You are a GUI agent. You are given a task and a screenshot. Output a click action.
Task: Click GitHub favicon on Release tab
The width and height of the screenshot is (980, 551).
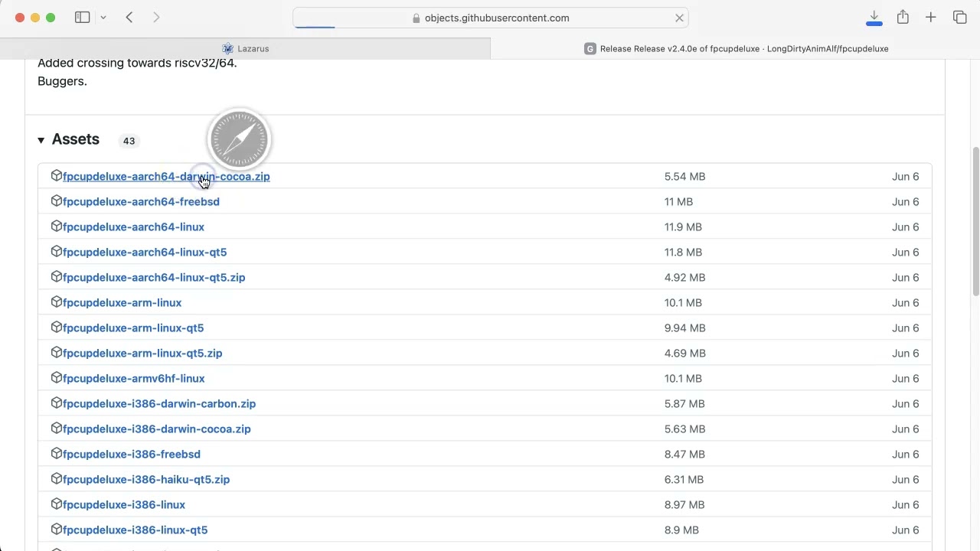pyautogui.click(x=590, y=48)
